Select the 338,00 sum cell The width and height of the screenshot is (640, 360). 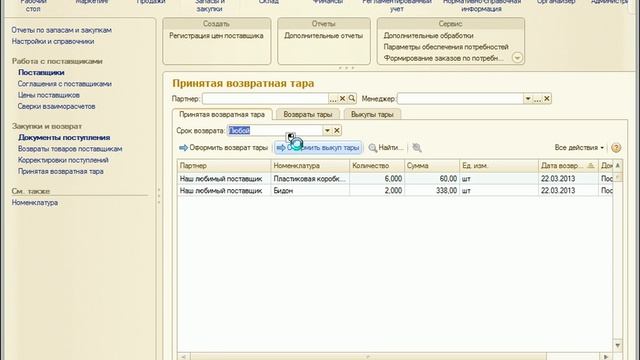coord(432,191)
